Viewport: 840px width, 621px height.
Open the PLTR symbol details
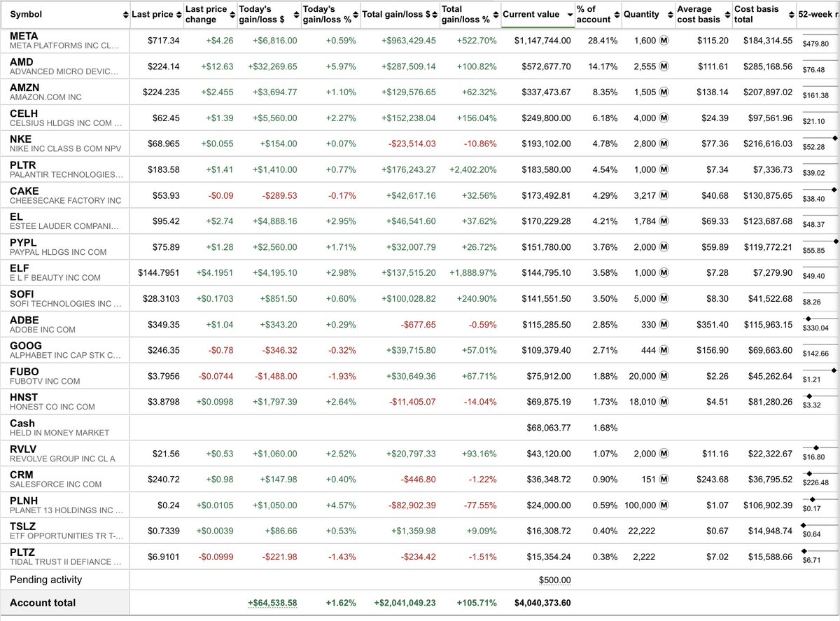(x=24, y=165)
